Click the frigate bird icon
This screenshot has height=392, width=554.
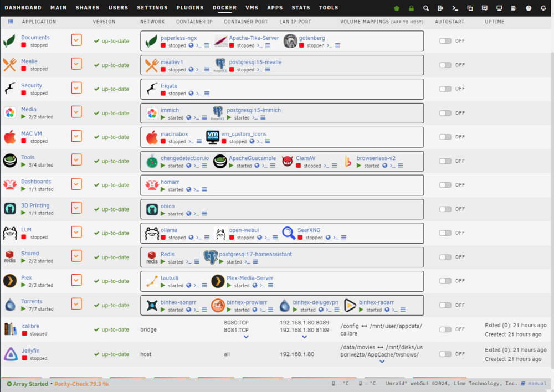152,89
